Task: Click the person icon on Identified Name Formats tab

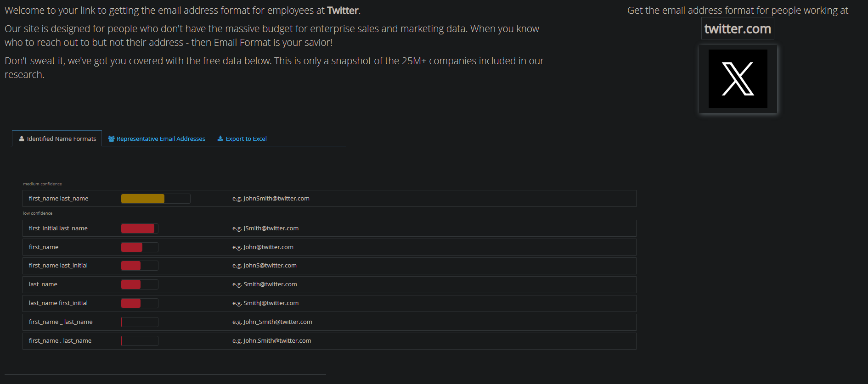Action: tap(22, 139)
